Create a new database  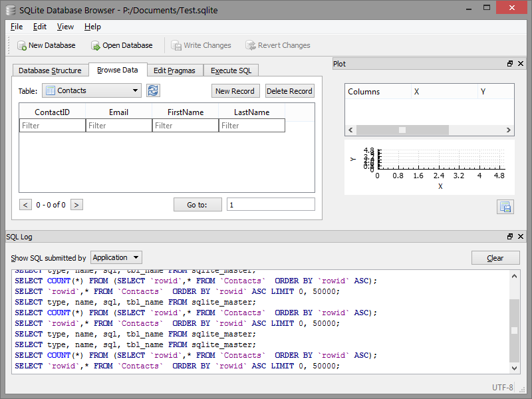pyautogui.click(x=46, y=45)
